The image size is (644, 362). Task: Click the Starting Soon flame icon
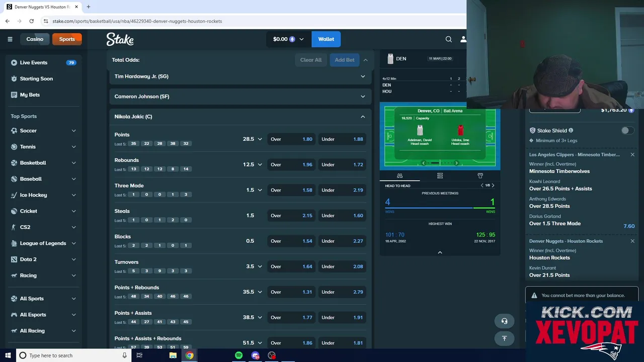click(x=14, y=79)
